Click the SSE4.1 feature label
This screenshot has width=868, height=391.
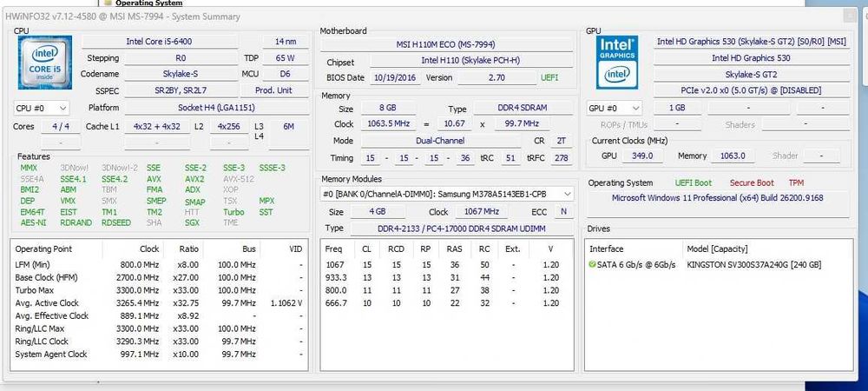click(73, 179)
